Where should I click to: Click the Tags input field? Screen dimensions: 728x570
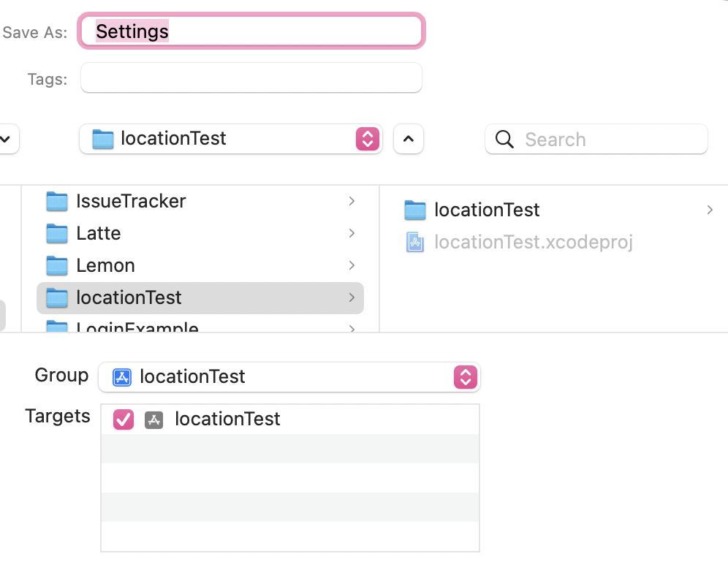point(251,78)
